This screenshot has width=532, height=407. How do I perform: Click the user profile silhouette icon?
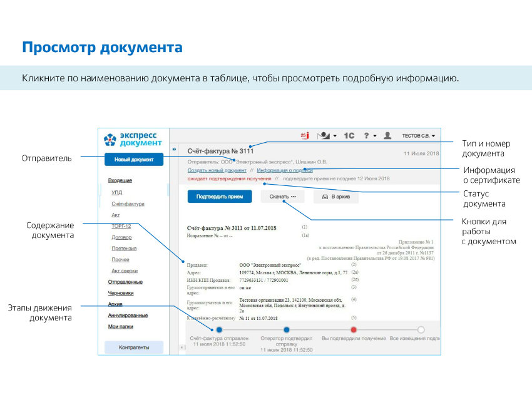pyautogui.click(x=387, y=136)
